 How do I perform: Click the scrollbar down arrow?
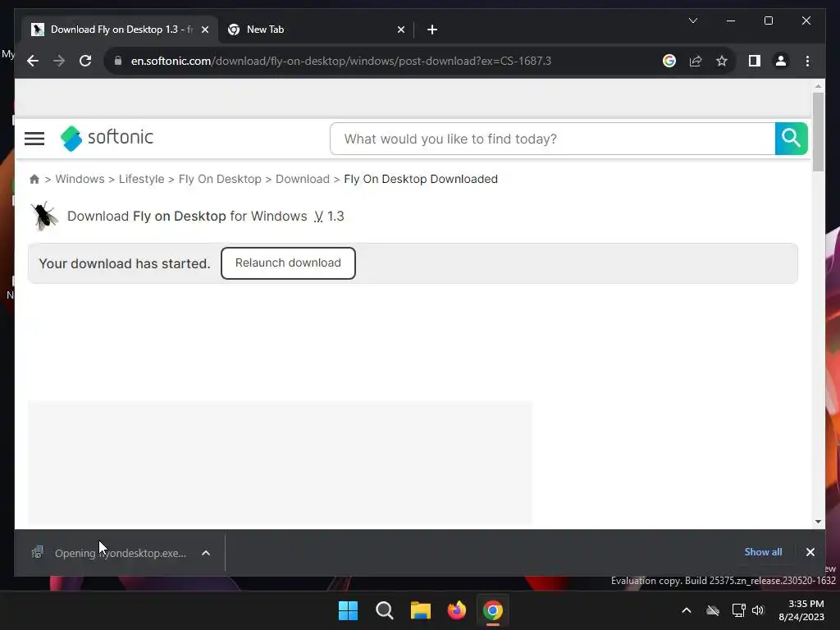pyautogui.click(x=818, y=521)
